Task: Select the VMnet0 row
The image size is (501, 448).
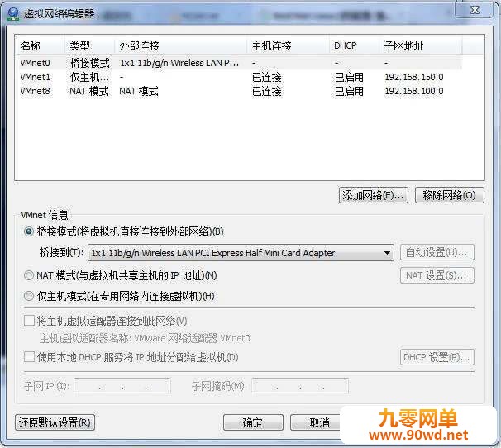Action: tap(241, 63)
